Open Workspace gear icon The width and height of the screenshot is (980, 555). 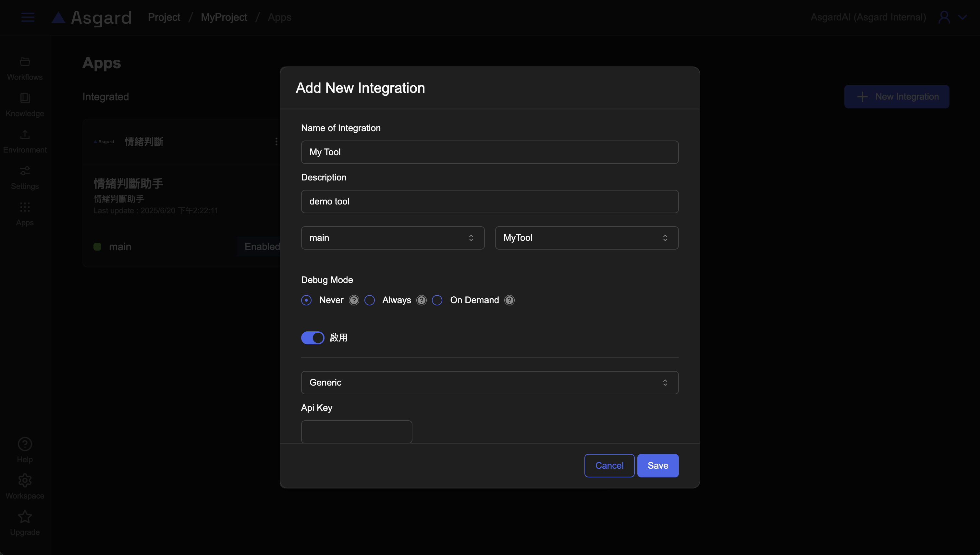(x=25, y=480)
